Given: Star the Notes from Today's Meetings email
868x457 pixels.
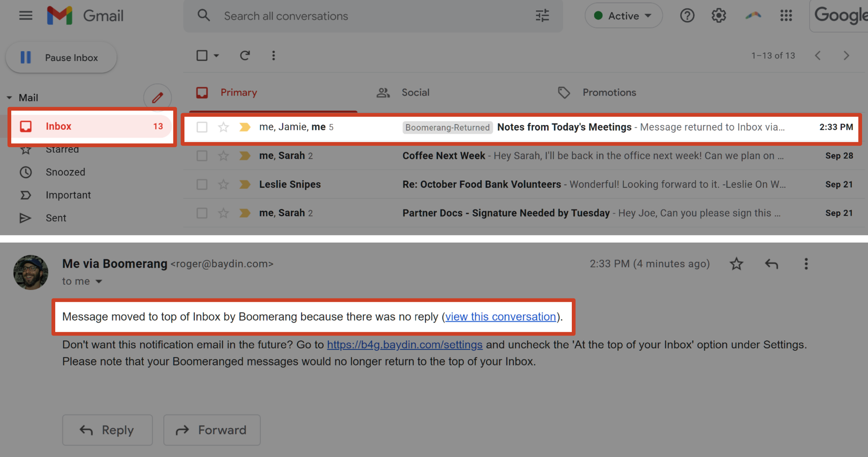Looking at the screenshot, I should pyautogui.click(x=223, y=127).
